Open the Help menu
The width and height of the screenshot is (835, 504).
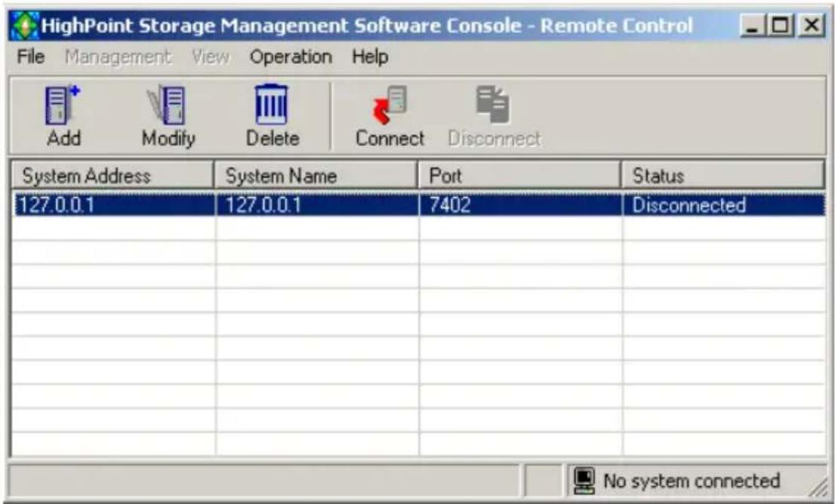[370, 57]
